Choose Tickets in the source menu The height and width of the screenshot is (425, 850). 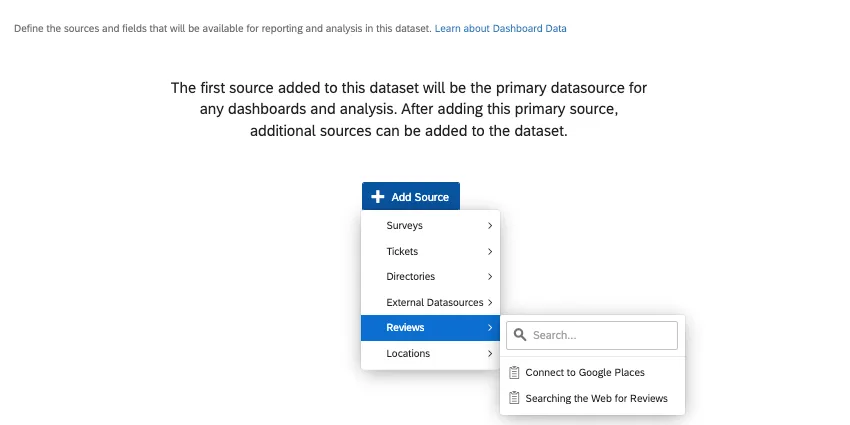pyautogui.click(x=403, y=252)
